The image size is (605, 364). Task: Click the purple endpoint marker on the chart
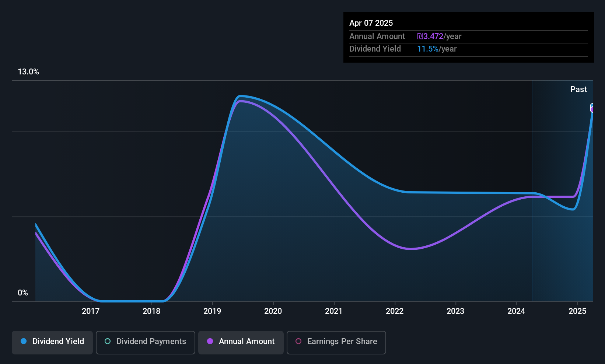click(x=592, y=109)
